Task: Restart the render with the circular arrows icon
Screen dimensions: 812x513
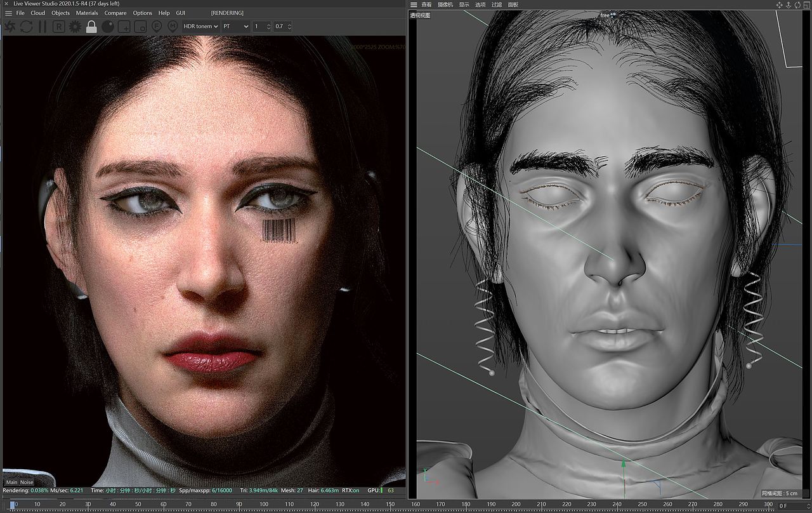Action: [x=27, y=27]
